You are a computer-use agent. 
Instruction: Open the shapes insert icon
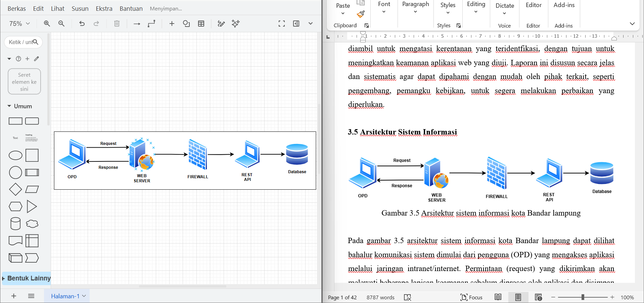[x=186, y=24]
